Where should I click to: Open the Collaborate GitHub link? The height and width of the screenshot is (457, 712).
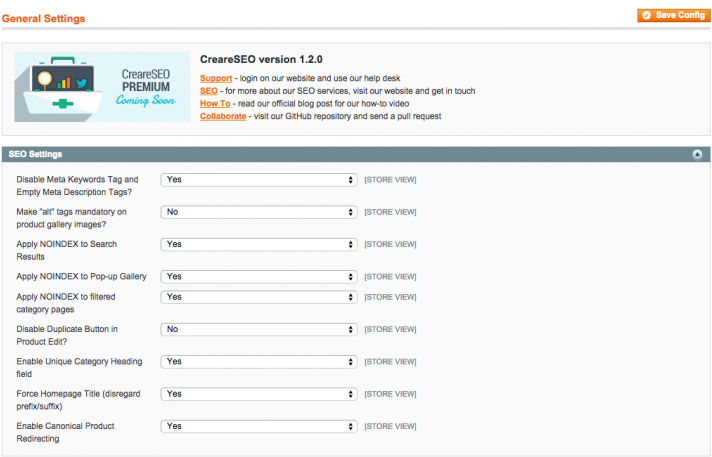[x=222, y=116]
